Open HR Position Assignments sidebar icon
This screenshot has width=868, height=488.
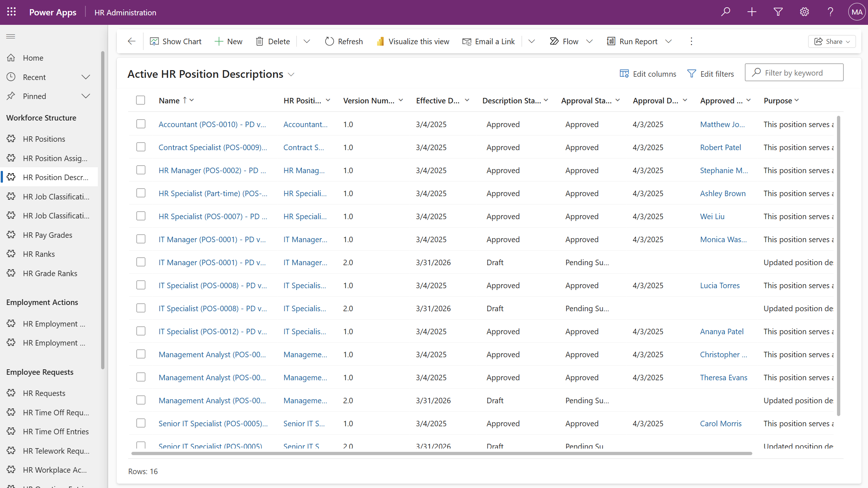pyautogui.click(x=11, y=158)
